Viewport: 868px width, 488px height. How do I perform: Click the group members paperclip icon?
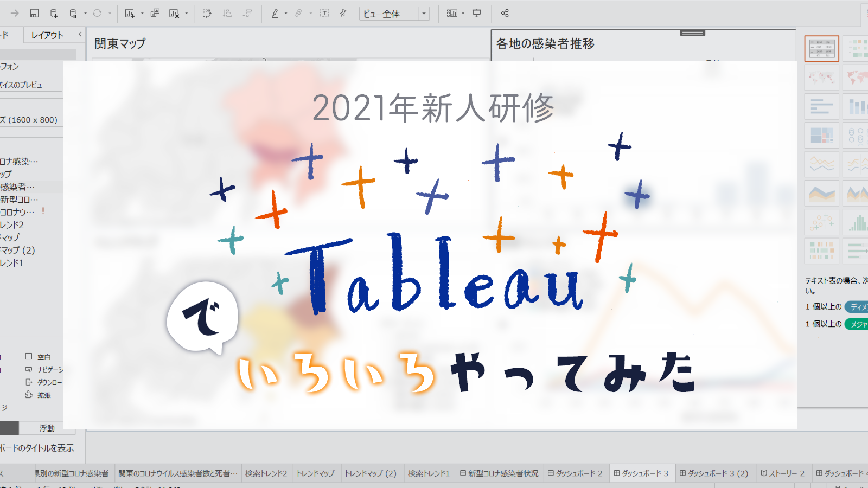coord(298,13)
